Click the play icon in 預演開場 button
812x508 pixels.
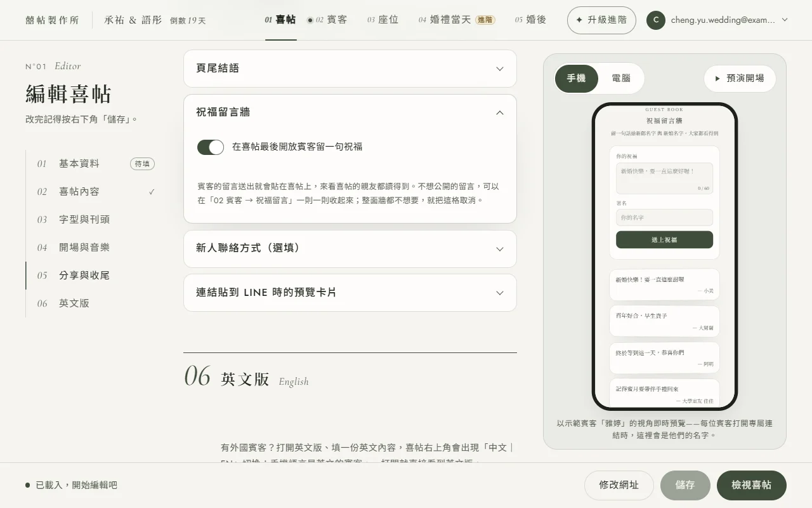(717, 79)
